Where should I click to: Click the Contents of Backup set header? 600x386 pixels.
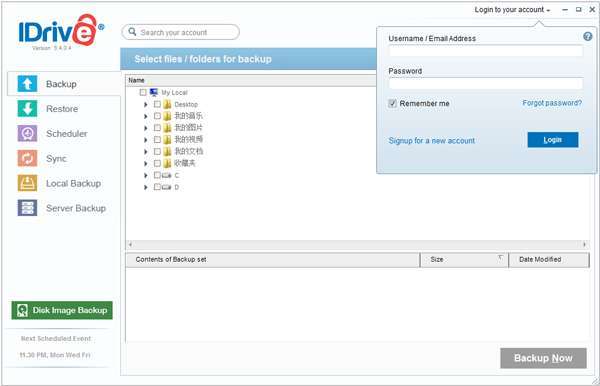point(272,260)
